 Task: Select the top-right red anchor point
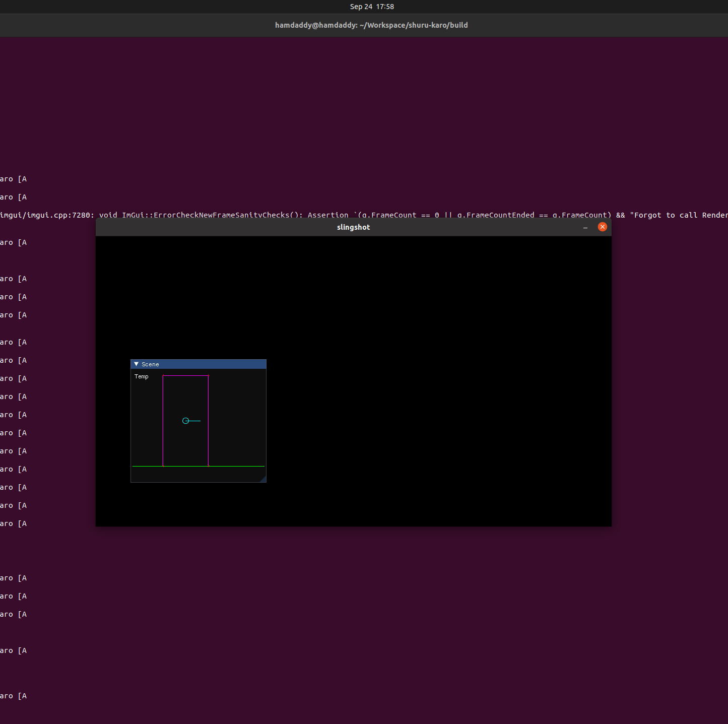click(x=208, y=375)
